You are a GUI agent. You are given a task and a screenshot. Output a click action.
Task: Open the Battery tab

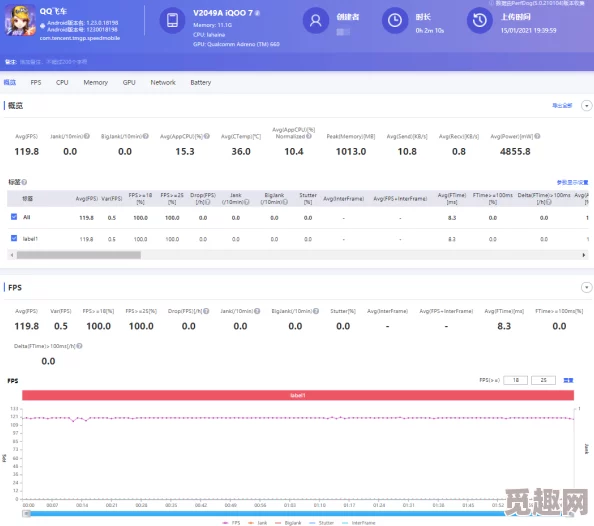200,82
